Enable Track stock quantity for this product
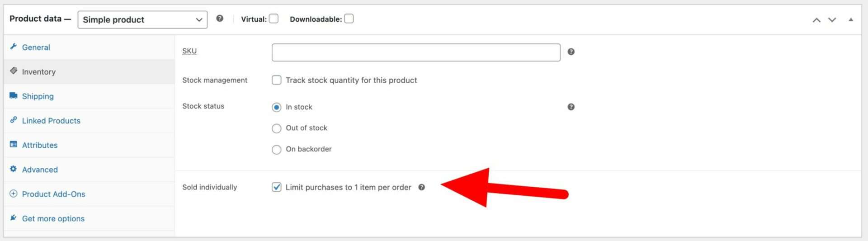Image resolution: width=868 pixels, height=241 pixels. [x=276, y=80]
